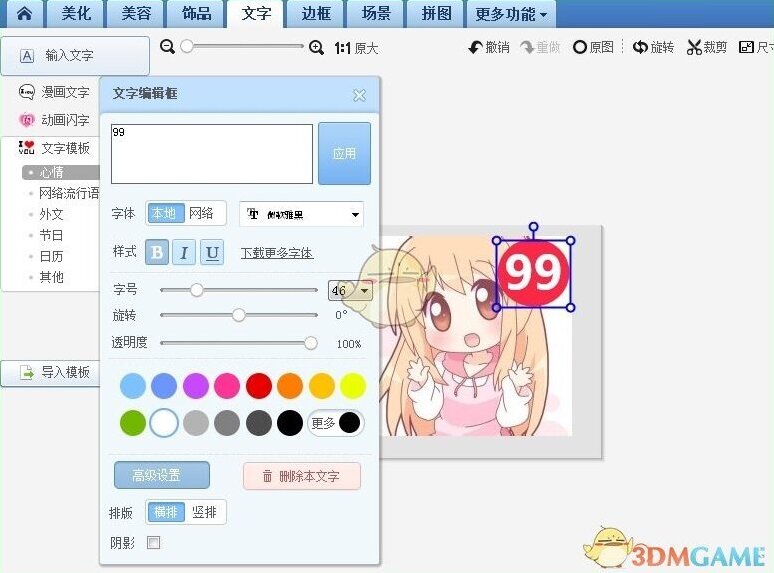Image resolution: width=774 pixels, height=573 pixels.
Task: Toggle the italic I style
Action: [x=184, y=253]
